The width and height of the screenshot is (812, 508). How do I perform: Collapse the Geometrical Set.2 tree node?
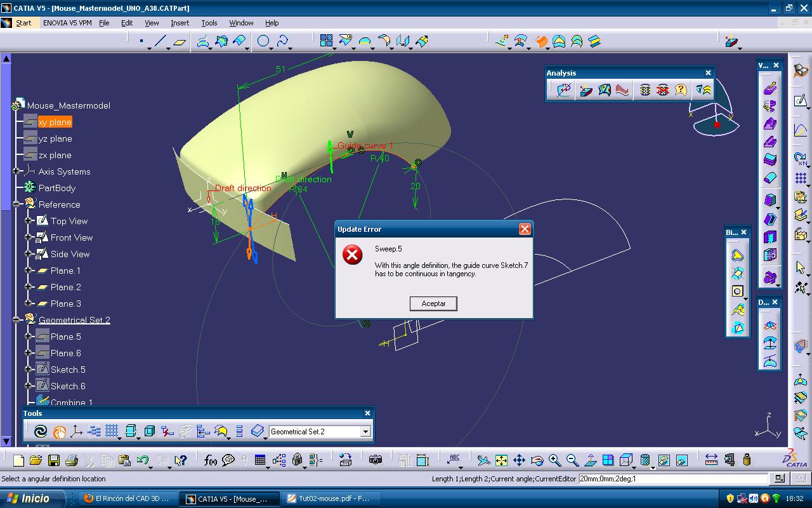click(x=16, y=320)
